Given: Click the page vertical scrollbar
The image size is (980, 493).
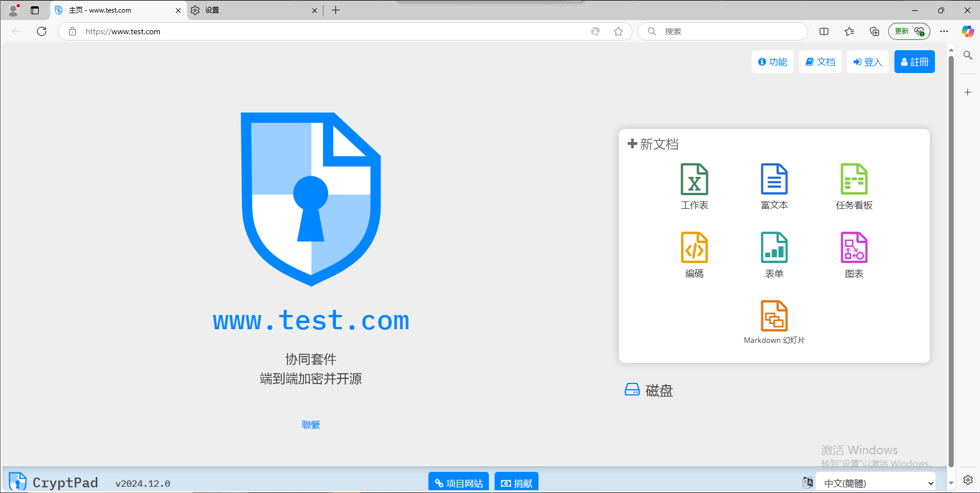Looking at the screenshot, I should pos(951,261).
